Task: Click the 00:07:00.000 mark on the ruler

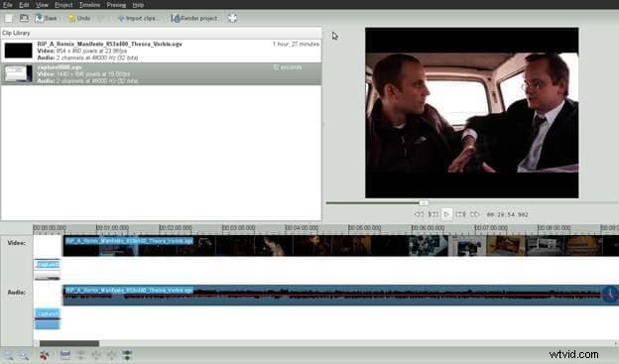Action: (491, 228)
